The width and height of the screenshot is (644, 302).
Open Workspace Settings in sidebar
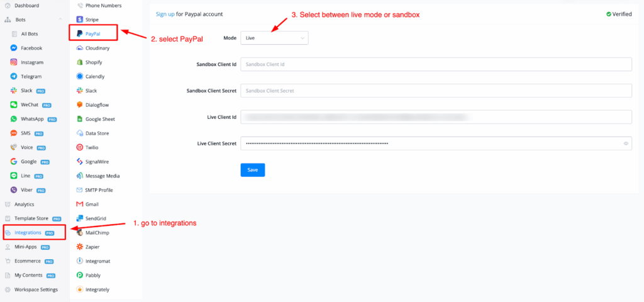[x=36, y=289]
